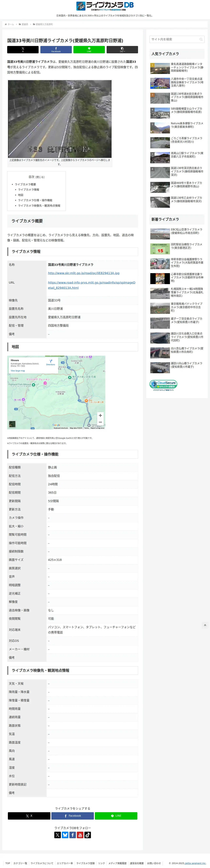
Task: Follow ライブカメラDB on YouTube icon
Action: coord(80,835)
